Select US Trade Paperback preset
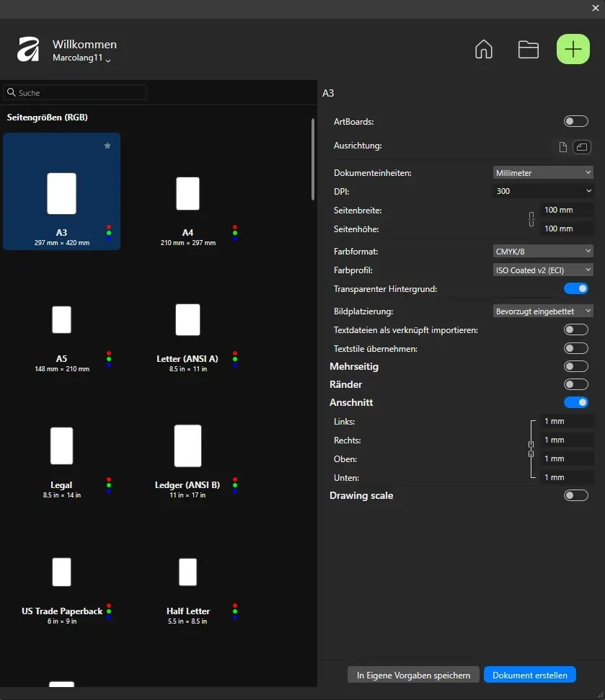Viewport: 605px width, 700px height. coord(61,570)
